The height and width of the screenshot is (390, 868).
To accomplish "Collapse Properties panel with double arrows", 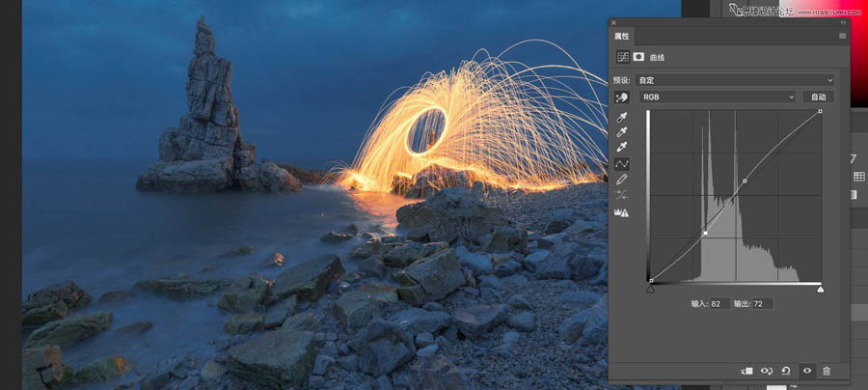I will click(x=843, y=23).
